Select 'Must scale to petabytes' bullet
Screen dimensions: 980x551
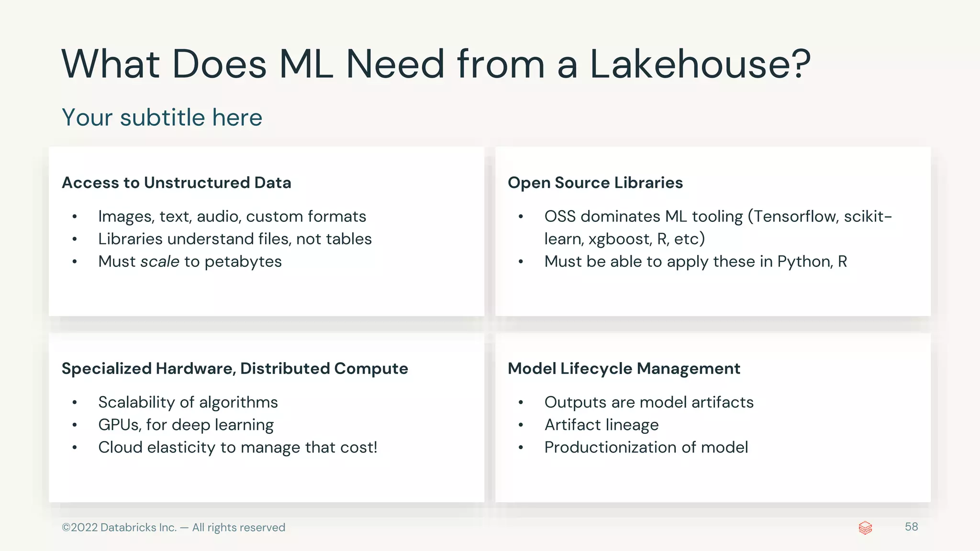190,262
